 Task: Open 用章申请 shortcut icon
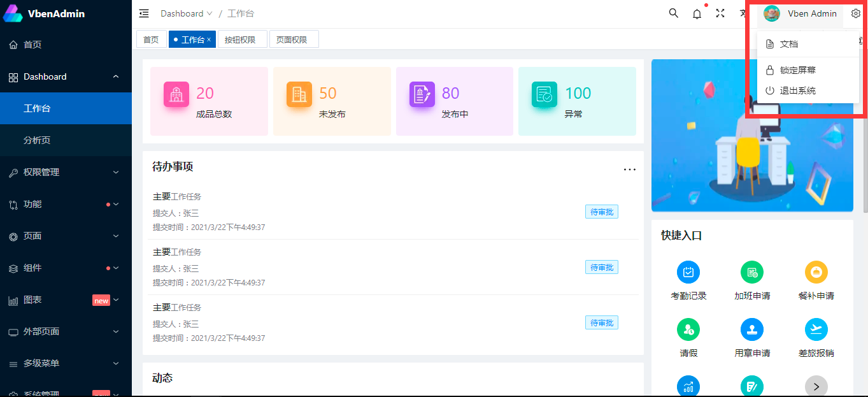point(752,329)
